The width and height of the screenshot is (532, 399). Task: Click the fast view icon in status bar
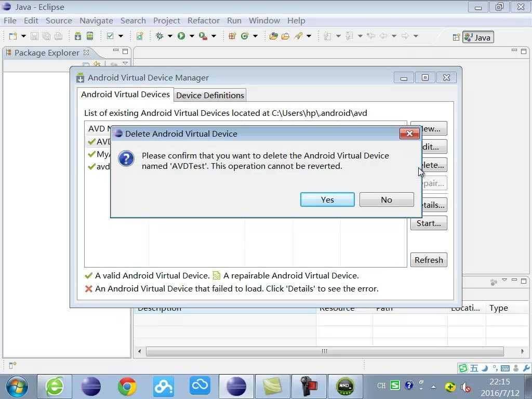(x=12, y=365)
